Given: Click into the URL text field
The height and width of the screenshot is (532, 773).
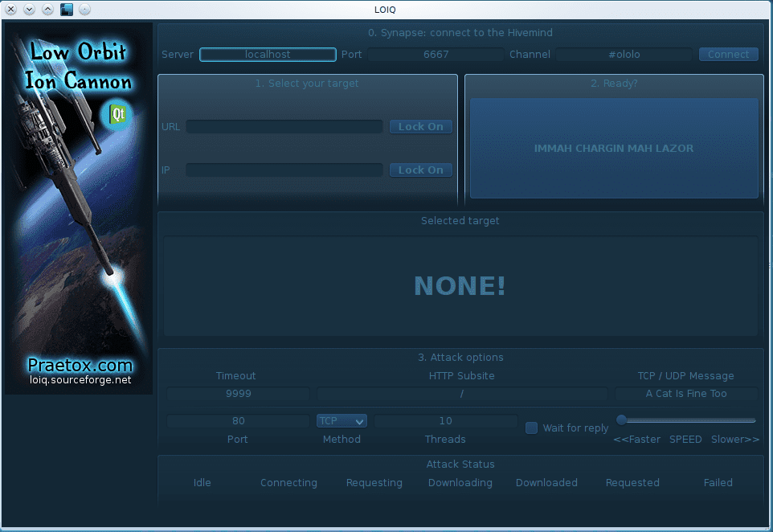Looking at the screenshot, I should [x=284, y=127].
